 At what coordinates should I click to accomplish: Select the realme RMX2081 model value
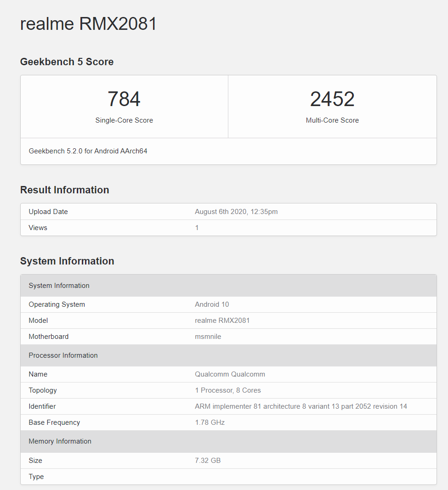[x=222, y=320]
